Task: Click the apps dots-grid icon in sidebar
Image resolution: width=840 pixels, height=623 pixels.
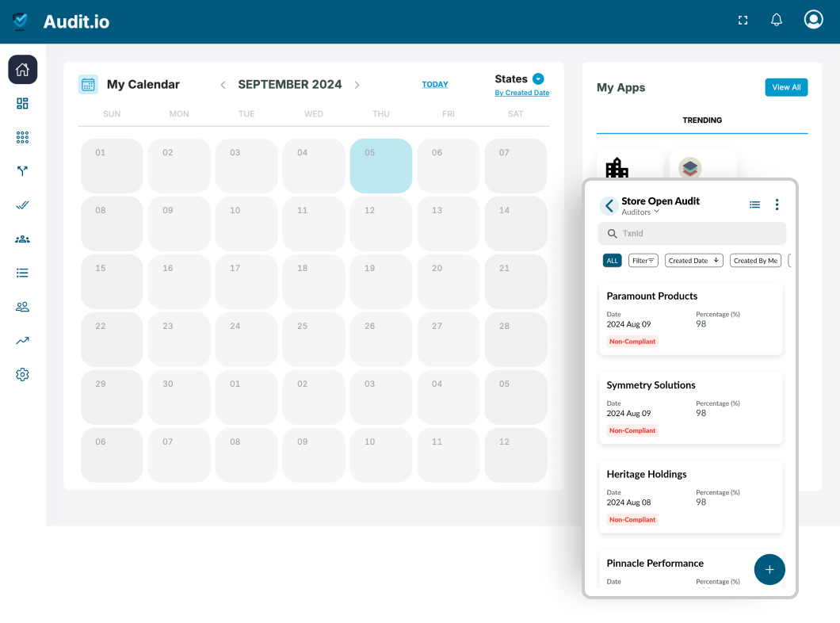Action: pyautogui.click(x=22, y=137)
